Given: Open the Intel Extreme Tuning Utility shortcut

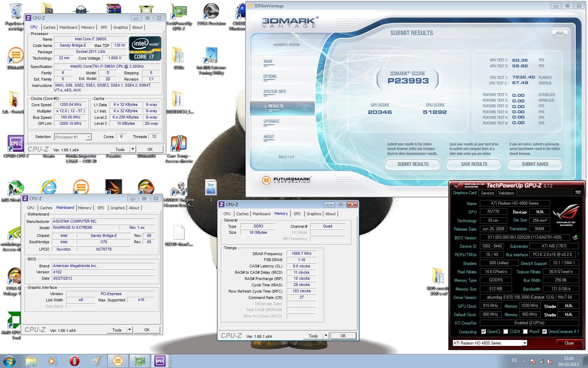Looking at the screenshot, I should pyautogui.click(x=211, y=61).
